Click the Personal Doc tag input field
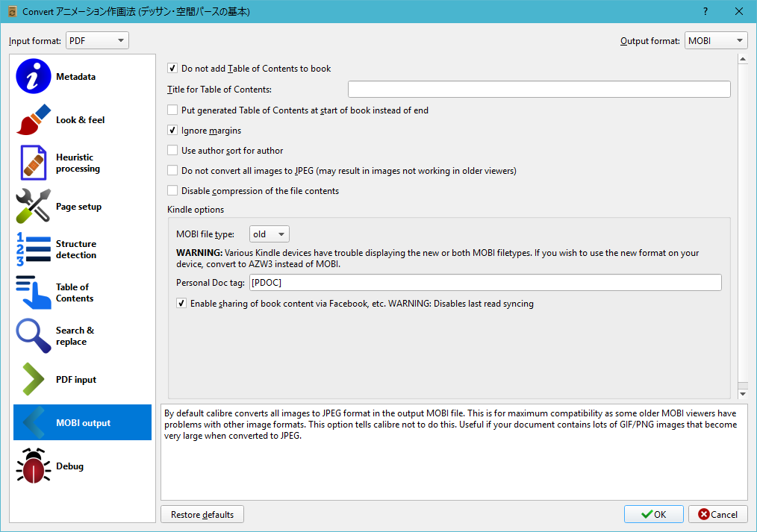Viewport: 757px width, 532px height. point(485,283)
